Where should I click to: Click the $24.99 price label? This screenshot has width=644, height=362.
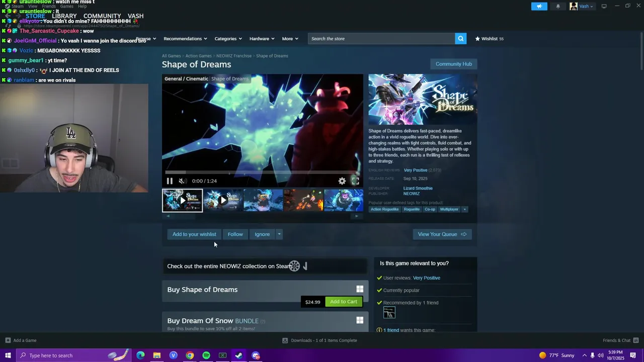(x=312, y=302)
